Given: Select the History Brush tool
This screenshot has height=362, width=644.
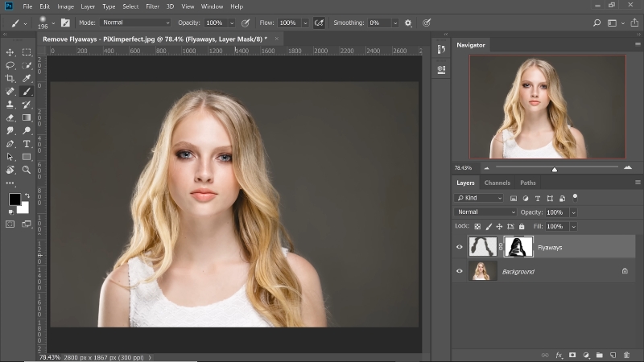Looking at the screenshot, I should point(27,105).
